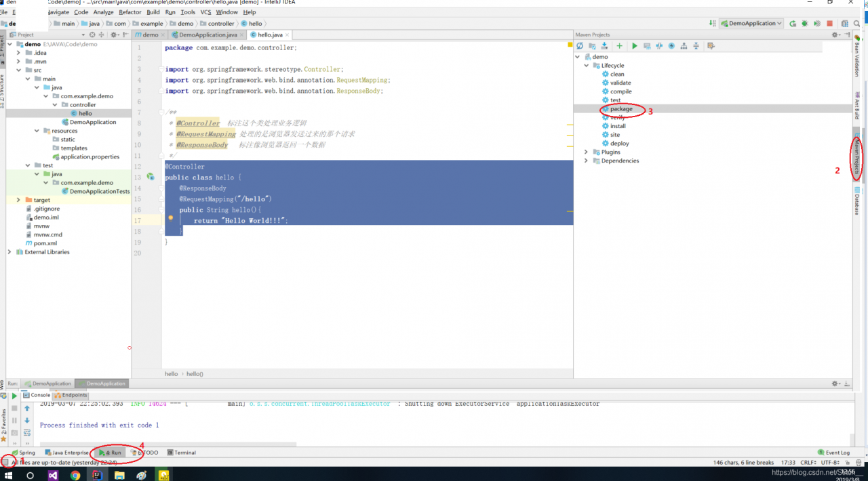Open Java Enterprise tool window

[66, 453]
